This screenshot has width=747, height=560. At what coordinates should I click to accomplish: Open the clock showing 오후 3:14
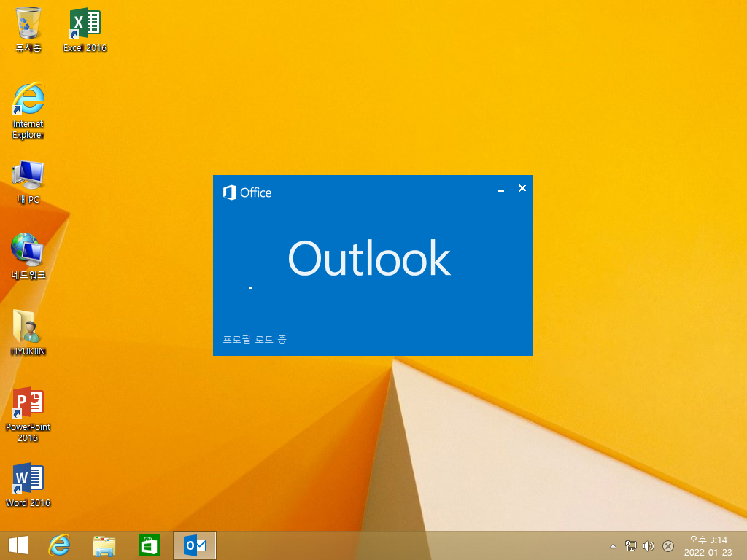pyautogui.click(x=708, y=546)
